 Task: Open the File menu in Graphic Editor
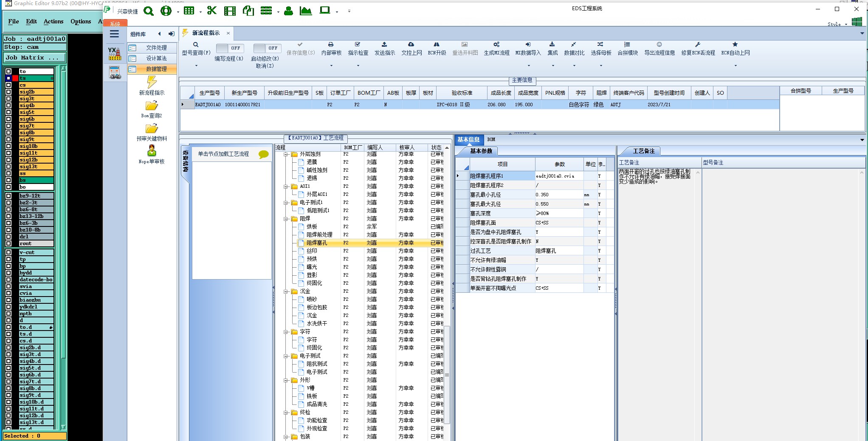[14, 21]
